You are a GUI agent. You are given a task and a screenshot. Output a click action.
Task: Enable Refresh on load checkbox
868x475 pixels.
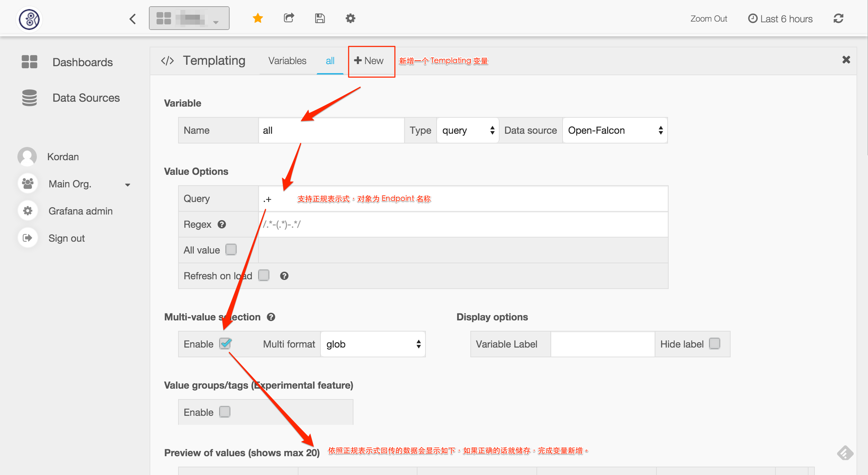tap(264, 275)
